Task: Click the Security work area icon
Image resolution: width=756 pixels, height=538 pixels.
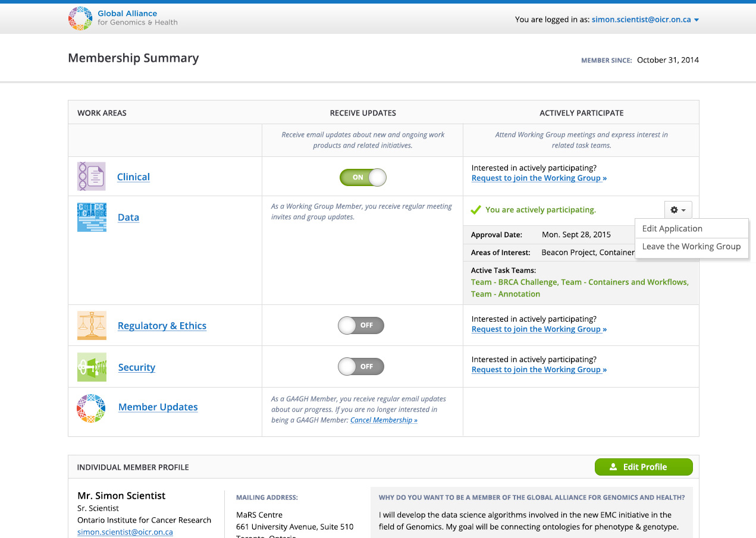Action: click(x=92, y=367)
